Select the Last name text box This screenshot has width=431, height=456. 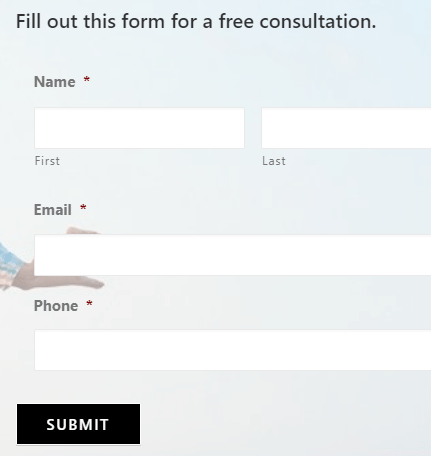tap(346, 128)
